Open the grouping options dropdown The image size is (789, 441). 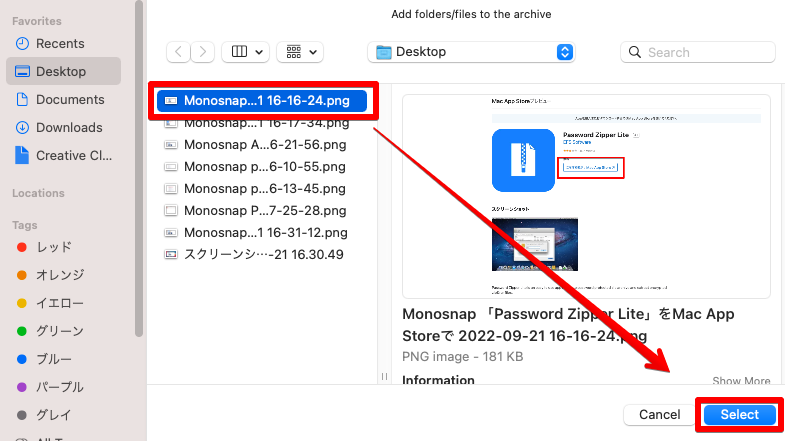[x=300, y=52]
